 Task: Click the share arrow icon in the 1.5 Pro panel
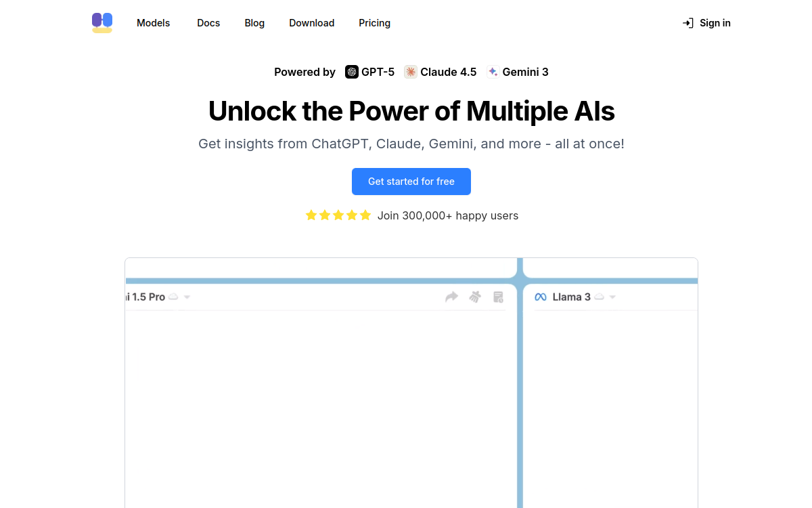tap(451, 297)
